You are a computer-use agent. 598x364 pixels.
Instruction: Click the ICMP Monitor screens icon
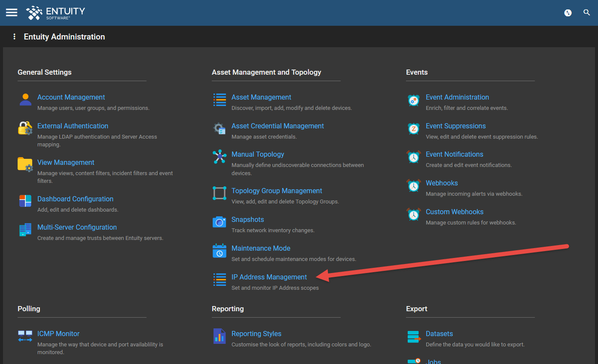[x=25, y=336]
